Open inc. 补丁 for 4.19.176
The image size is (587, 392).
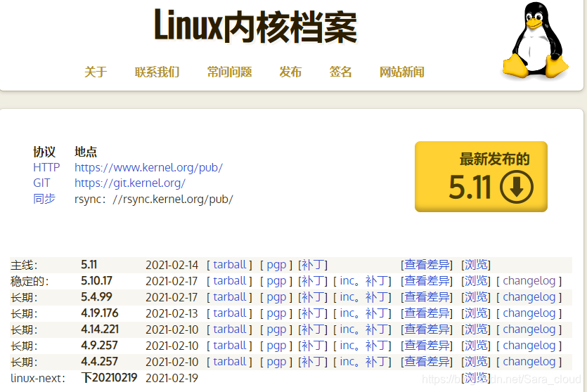click(364, 313)
